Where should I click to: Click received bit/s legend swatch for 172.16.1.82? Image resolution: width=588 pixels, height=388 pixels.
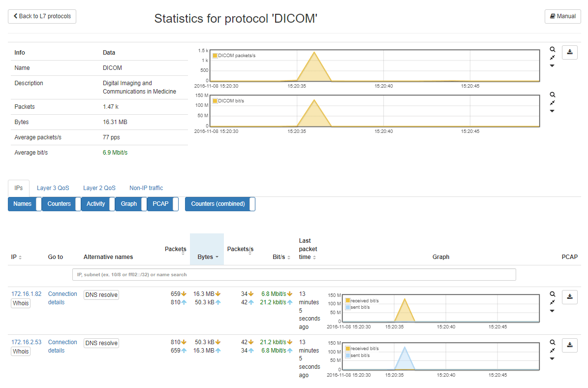(348, 300)
